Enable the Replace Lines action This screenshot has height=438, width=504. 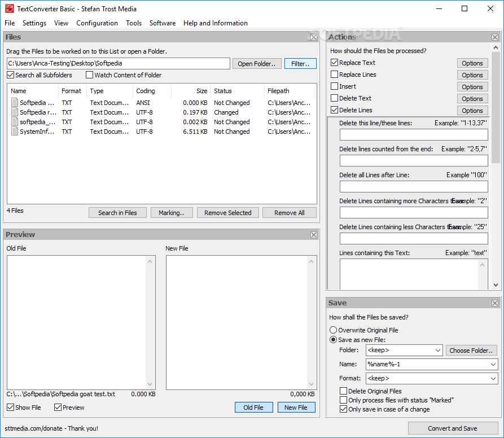334,75
